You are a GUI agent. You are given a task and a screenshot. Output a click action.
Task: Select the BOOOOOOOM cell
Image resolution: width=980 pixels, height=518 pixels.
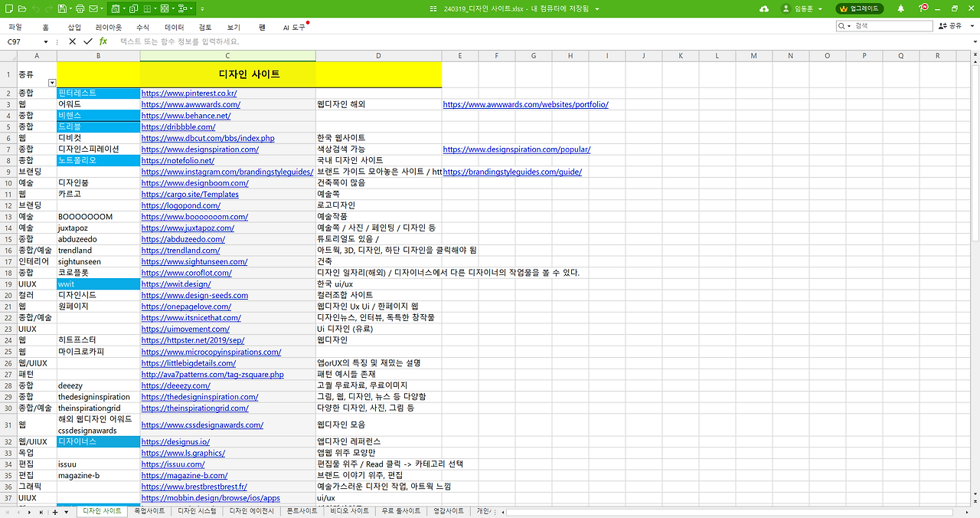click(98, 216)
